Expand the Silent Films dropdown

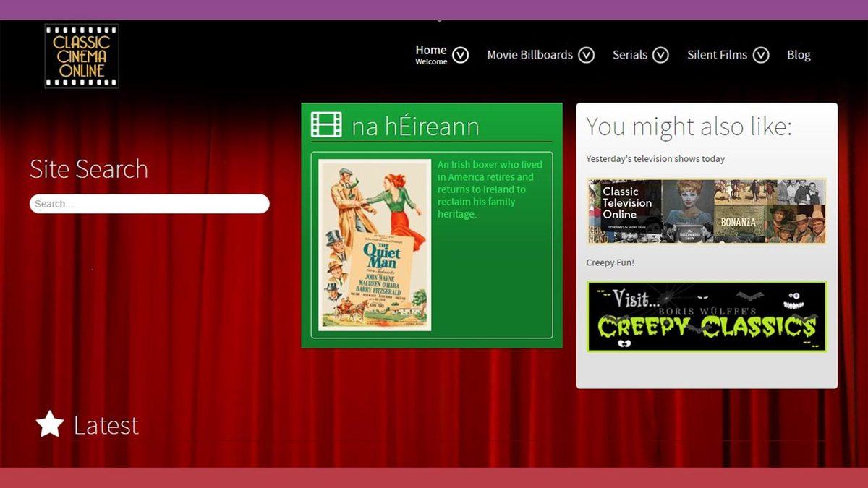point(717,54)
